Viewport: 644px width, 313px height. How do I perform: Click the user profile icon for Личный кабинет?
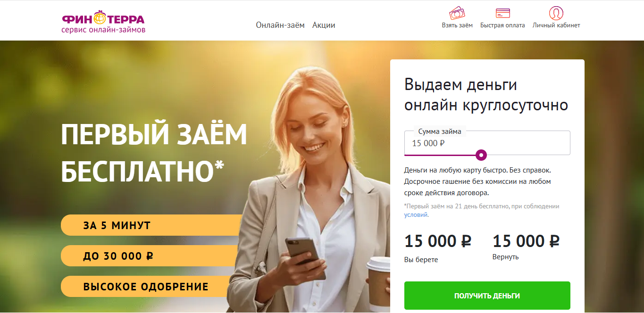click(556, 13)
